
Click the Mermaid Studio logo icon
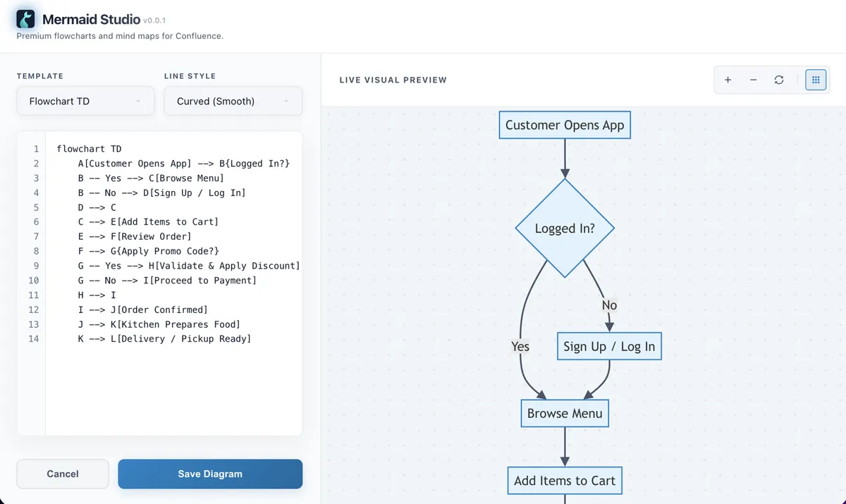click(26, 19)
